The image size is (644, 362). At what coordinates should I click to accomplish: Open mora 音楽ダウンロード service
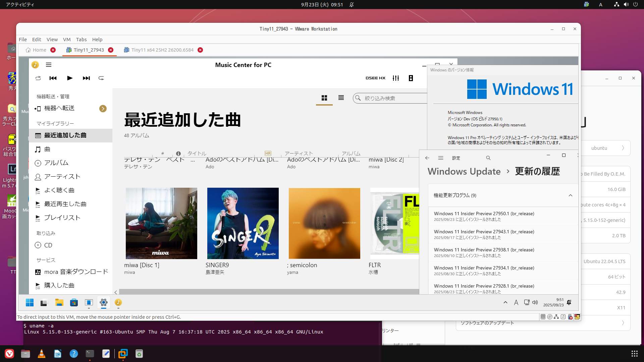pyautogui.click(x=76, y=272)
